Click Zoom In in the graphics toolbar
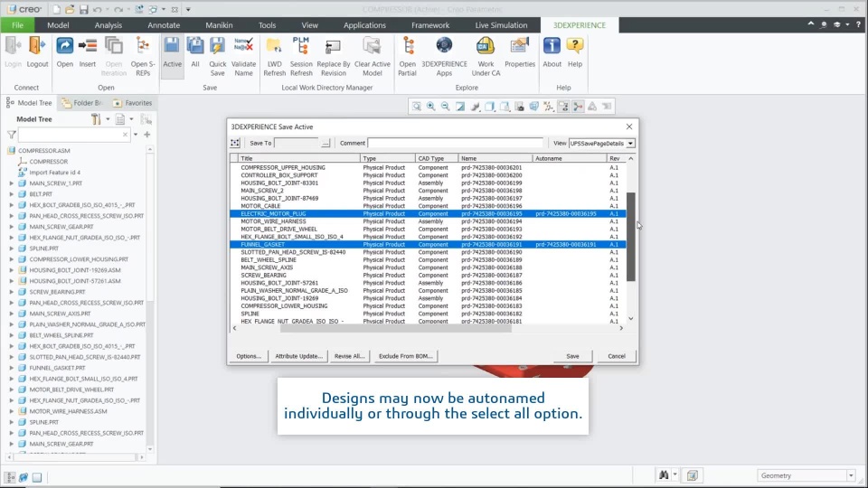This screenshot has width=868, height=488. (430, 107)
